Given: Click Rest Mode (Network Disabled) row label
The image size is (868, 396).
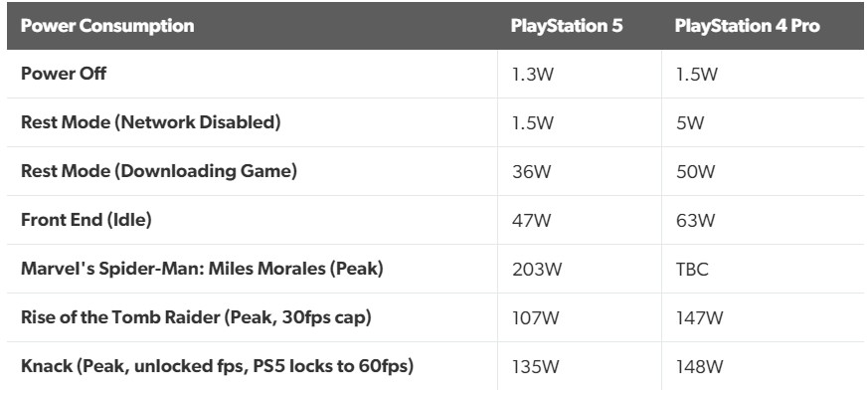Looking at the screenshot, I should [150, 122].
